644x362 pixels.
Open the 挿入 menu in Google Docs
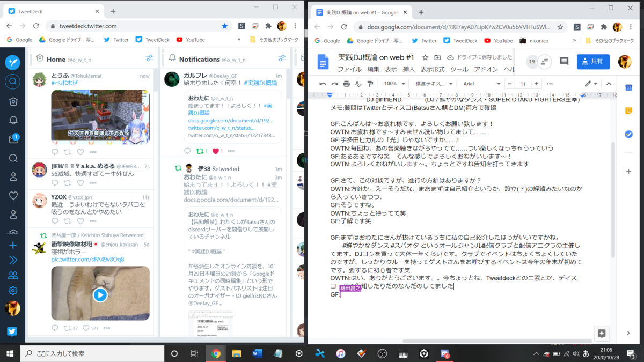click(409, 69)
